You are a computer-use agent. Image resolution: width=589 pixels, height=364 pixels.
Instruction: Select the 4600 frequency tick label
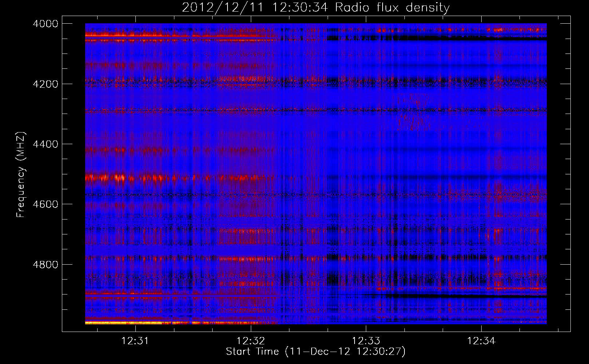46,204
